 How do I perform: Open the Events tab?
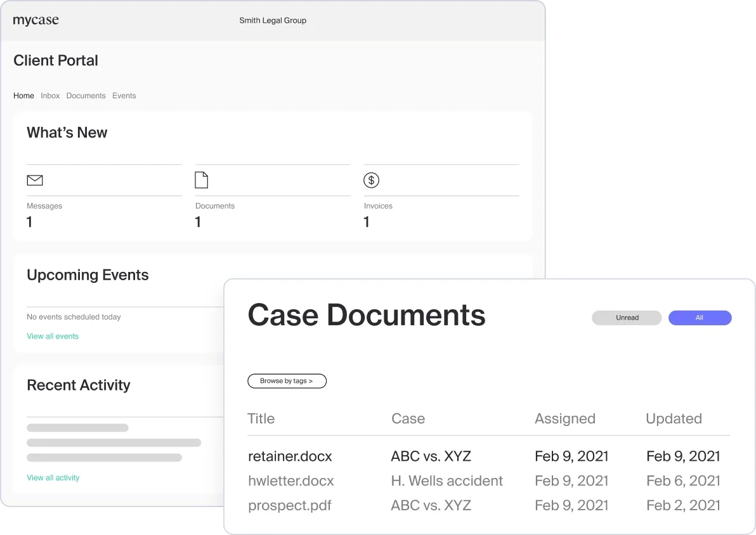(x=124, y=96)
